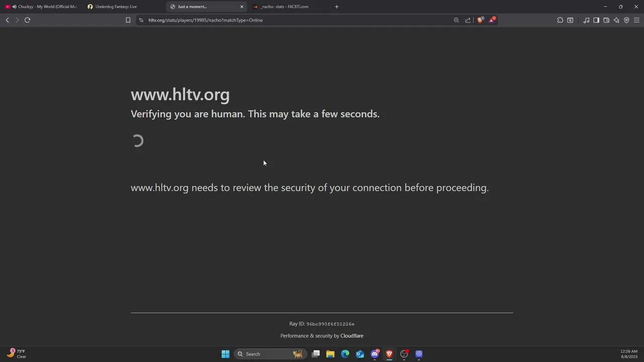The width and height of the screenshot is (644, 362).
Task: Open Brave Wallet icon
Action: pos(606,20)
